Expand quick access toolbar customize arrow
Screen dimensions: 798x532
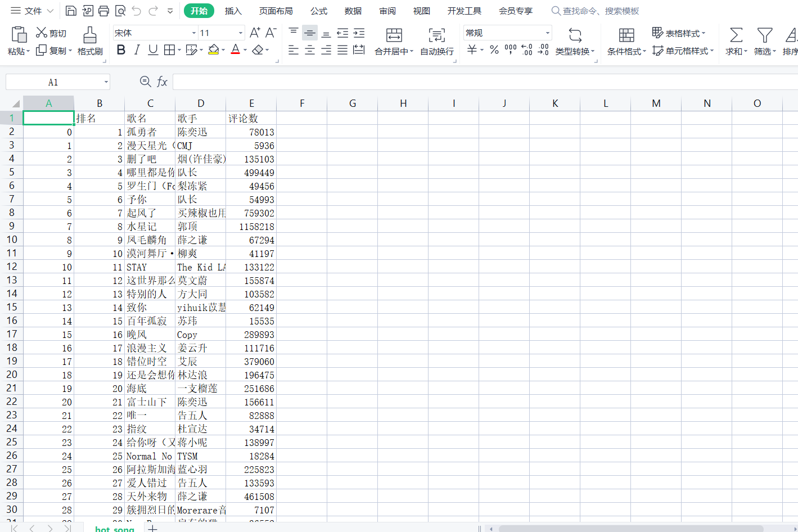click(x=170, y=11)
